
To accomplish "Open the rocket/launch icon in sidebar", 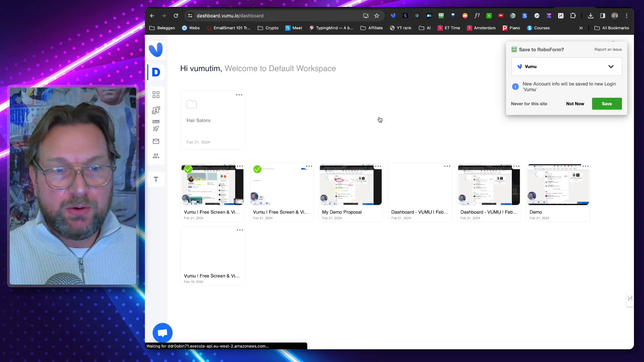I will [x=156, y=129].
